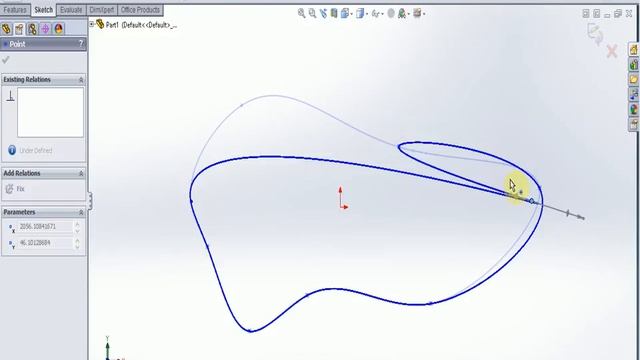Open View Orientation dropdown arrow

(x=351, y=14)
